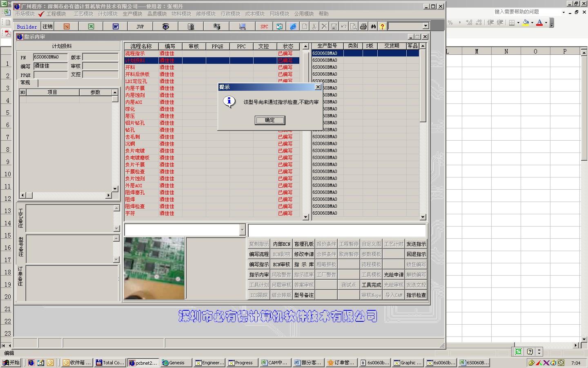
Task: Open Excel borders dropdown arrow
Action: [518, 23]
